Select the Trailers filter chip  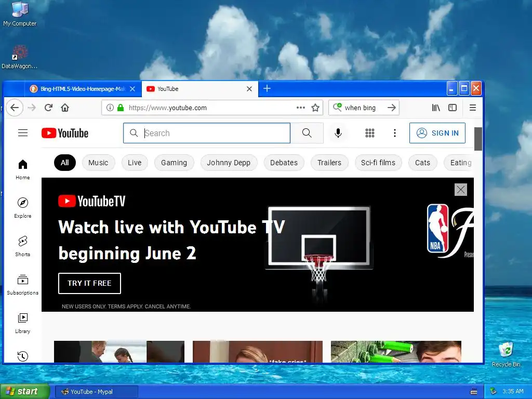click(x=329, y=163)
